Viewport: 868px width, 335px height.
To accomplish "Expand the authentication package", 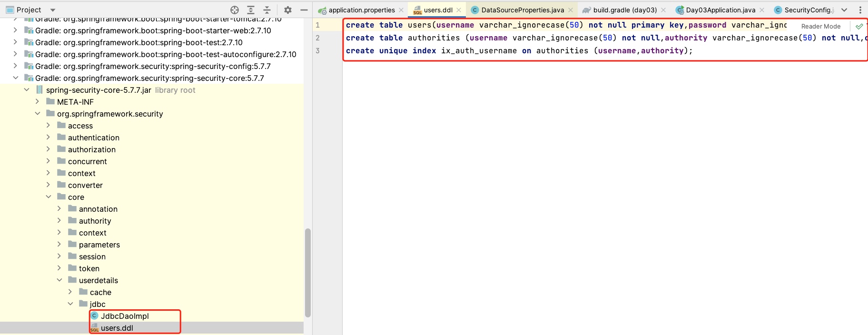I will pyautogui.click(x=48, y=137).
